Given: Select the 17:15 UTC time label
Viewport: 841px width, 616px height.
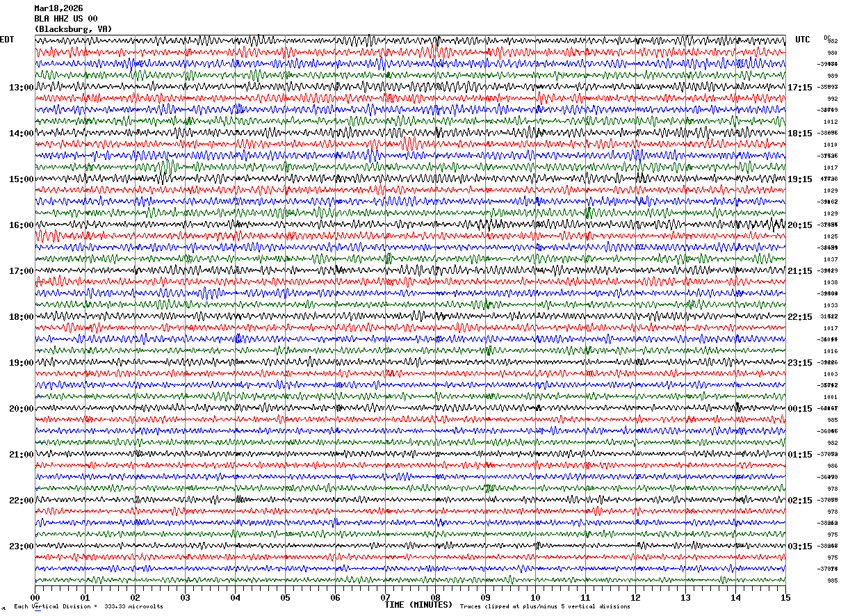Looking at the screenshot, I should click(800, 88).
